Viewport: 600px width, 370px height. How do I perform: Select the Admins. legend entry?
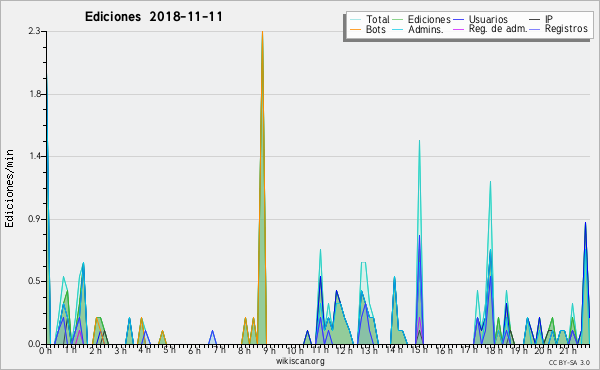tap(418, 29)
